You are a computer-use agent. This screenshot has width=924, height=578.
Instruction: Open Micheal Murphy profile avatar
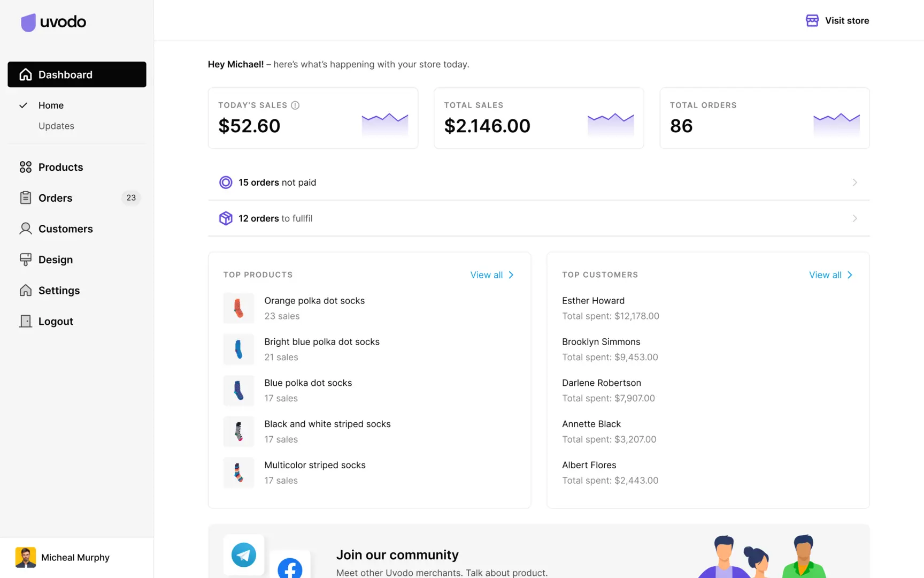(26, 557)
